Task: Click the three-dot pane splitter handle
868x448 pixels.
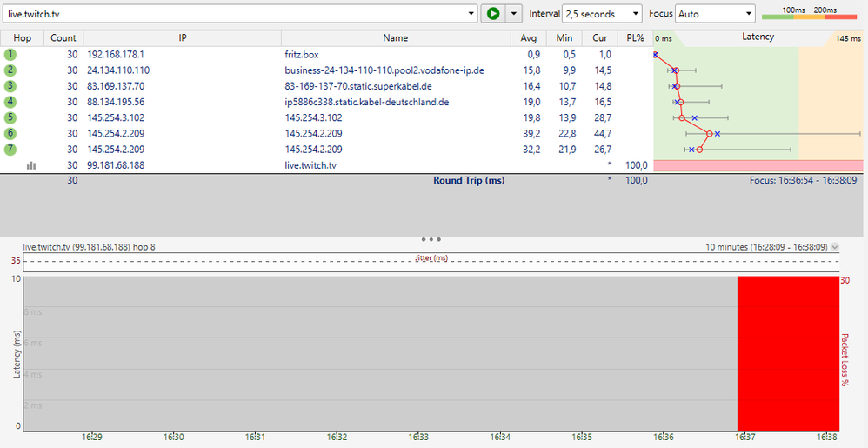Action: click(x=431, y=240)
